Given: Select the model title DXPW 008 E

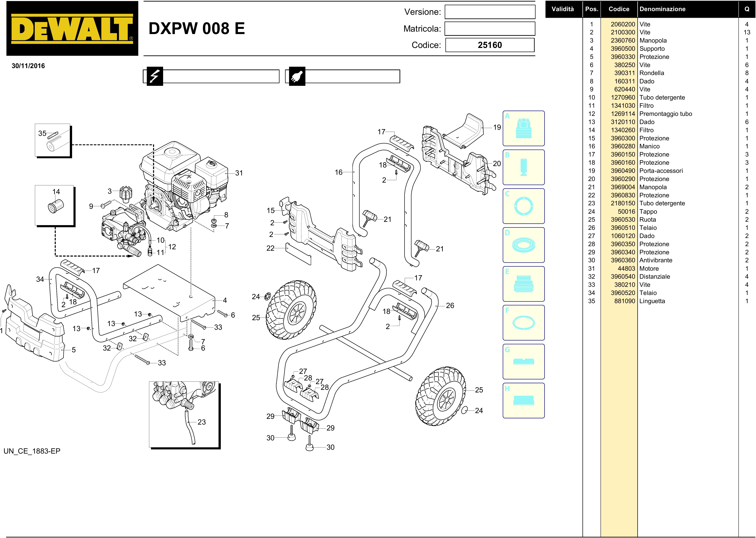Looking at the screenshot, I should (x=197, y=28).
